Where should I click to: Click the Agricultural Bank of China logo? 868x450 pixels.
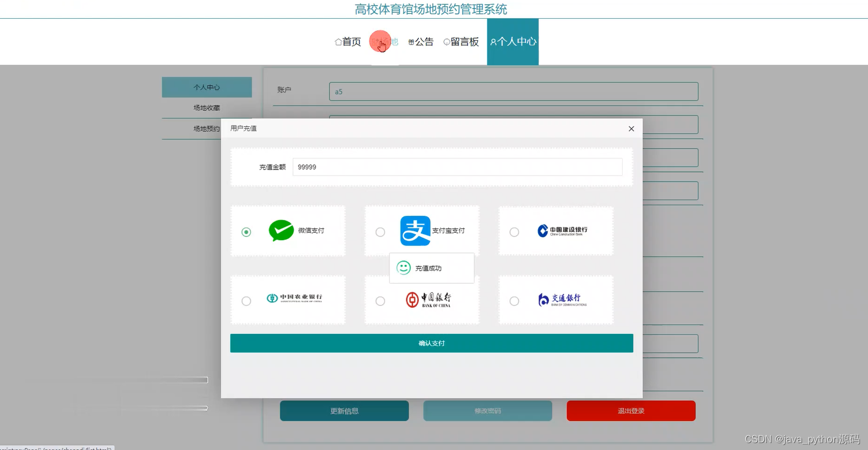pyautogui.click(x=295, y=298)
